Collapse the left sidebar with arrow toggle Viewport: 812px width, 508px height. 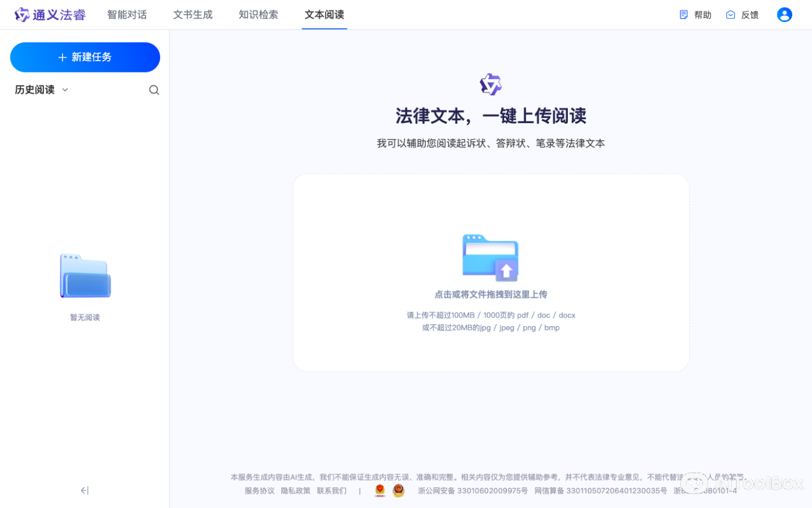[x=85, y=491]
